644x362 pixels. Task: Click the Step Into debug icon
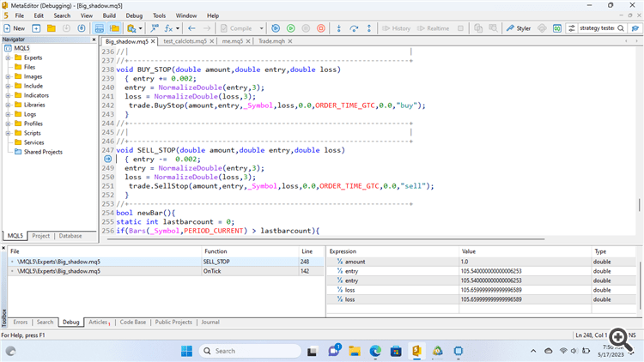pyautogui.click(x=339, y=28)
